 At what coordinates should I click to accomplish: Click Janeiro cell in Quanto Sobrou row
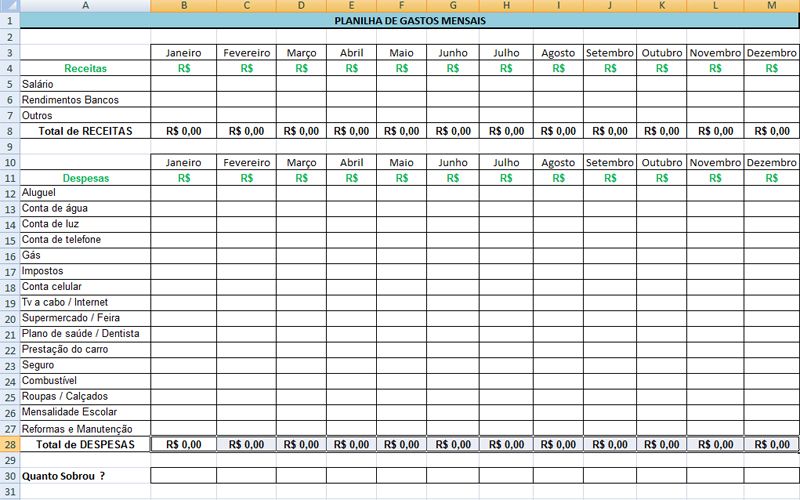click(x=184, y=476)
